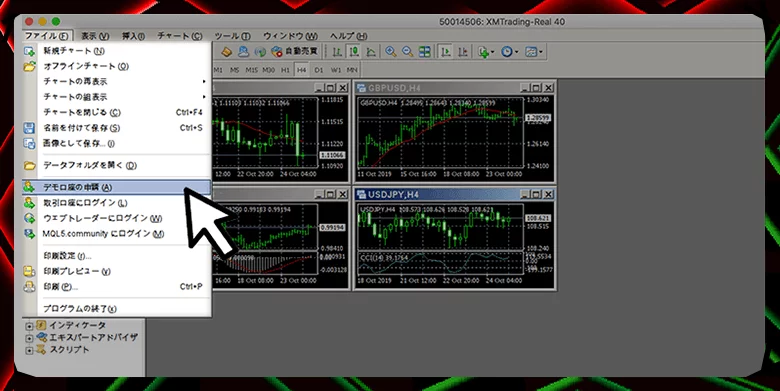Select the H1 timeframe
Screen dimensions: 780x391
[285, 70]
